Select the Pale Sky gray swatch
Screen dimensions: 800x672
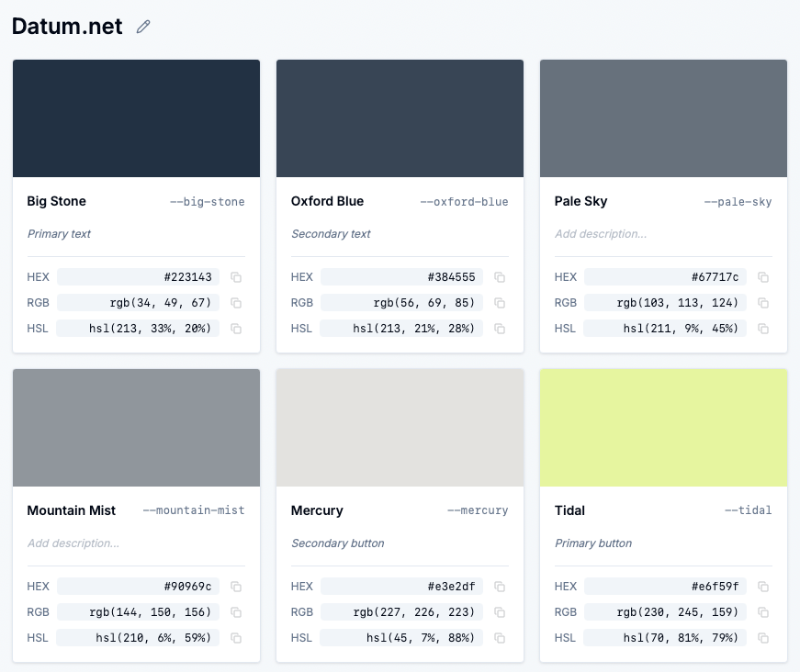pyautogui.click(x=663, y=118)
